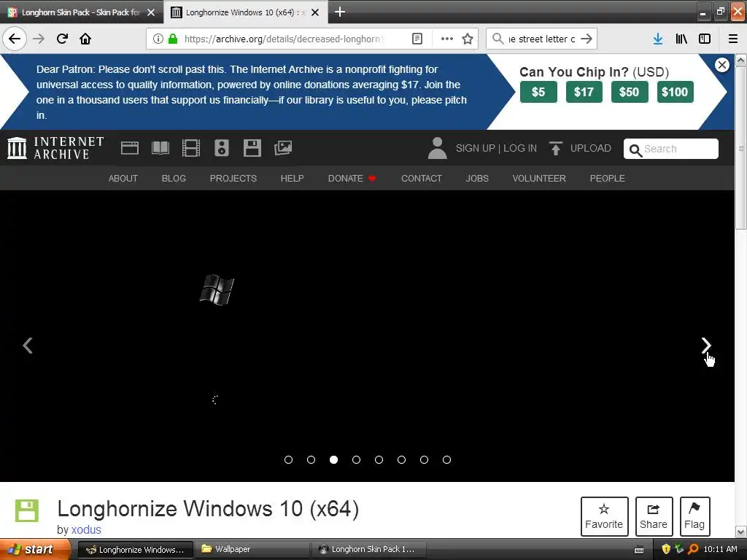Share this archive item
747x560 pixels.
[654, 516]
